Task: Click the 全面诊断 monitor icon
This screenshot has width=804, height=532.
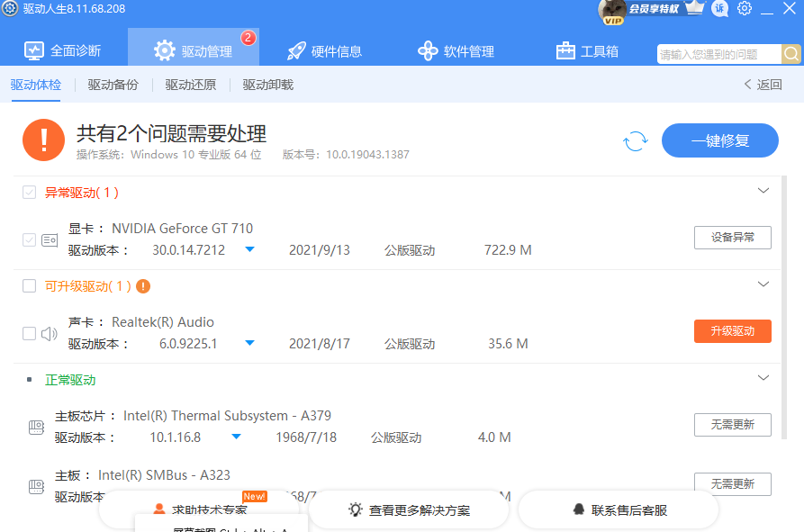Action: [x=34, y=50]
